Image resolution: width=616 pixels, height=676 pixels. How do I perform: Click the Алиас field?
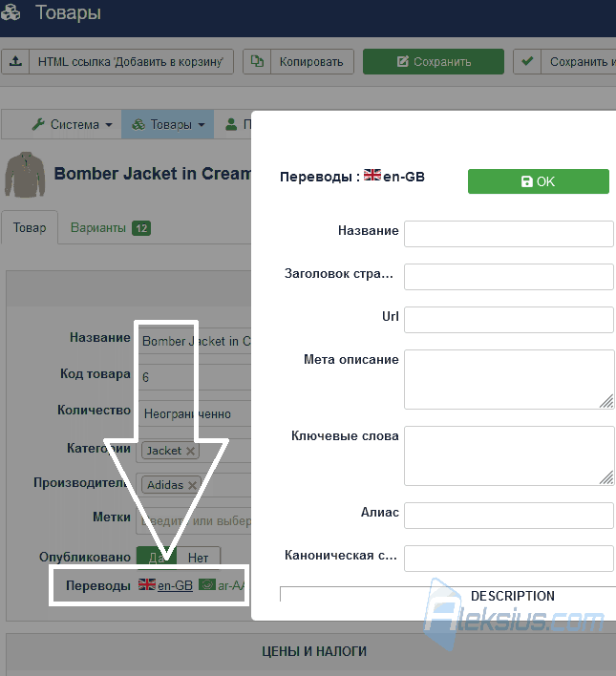pos(509,516)
